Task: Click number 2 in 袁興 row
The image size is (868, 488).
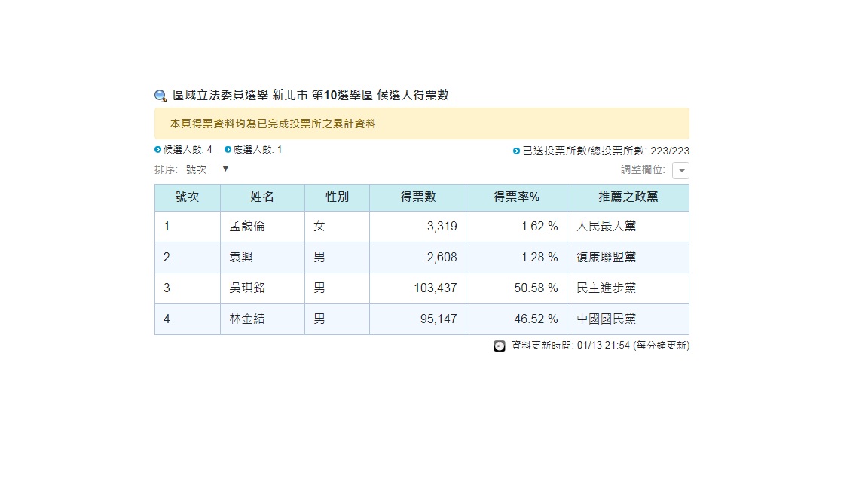Action: tap(167, 258)
